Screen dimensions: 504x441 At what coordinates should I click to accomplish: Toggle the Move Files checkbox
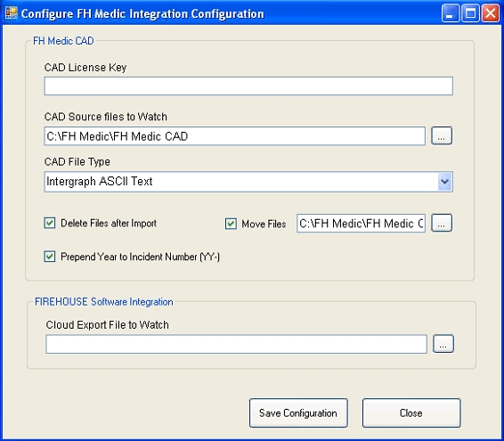pos(231,224)
